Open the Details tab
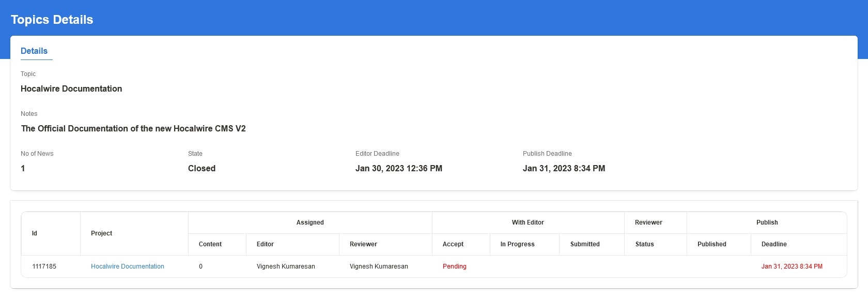This screenshot has height=297, width=868. (34, 51)
